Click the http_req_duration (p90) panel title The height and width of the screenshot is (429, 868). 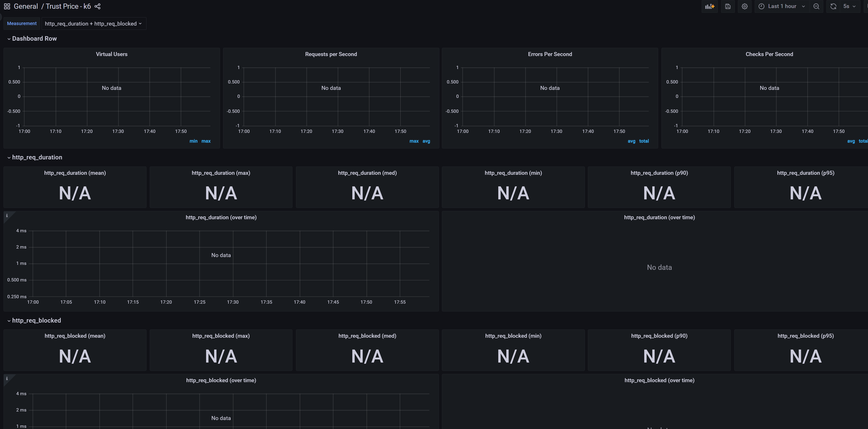point(659,173)
